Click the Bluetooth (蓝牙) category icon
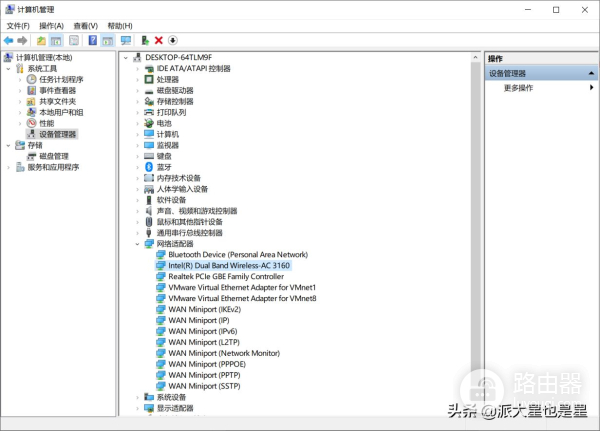Screen dimensions: 600x431 (150, 167)
